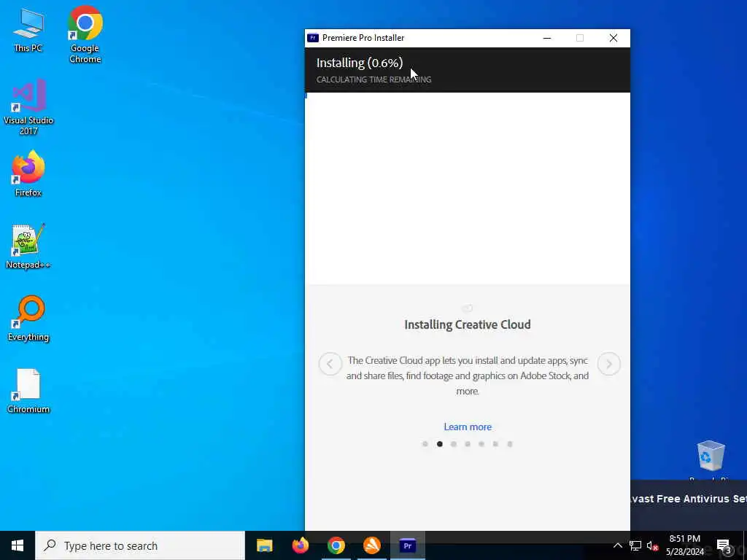Select the Recycle Bin desktop icon
This screenshot has width=747, height=560.
[x=711, y=461]
